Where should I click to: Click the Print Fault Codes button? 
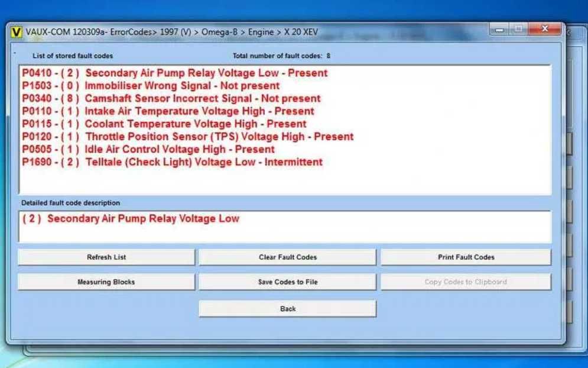point(466,257)
